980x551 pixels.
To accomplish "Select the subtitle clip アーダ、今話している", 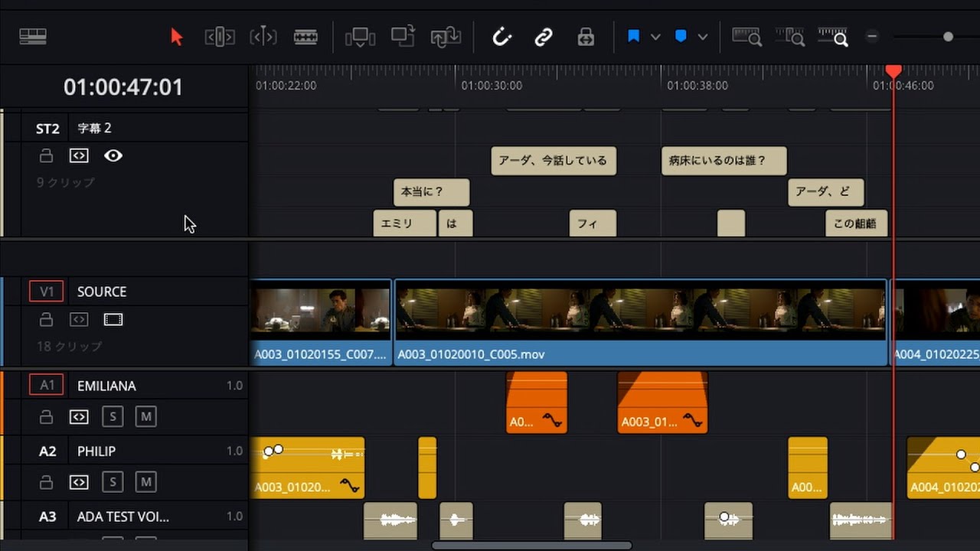I will 553,161.
